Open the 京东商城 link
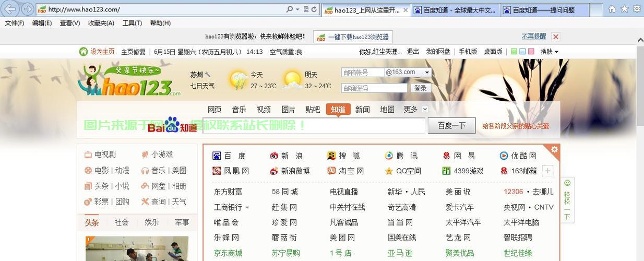Image resolution: width=644 pixels, height=261 pixels. (228, 253)
